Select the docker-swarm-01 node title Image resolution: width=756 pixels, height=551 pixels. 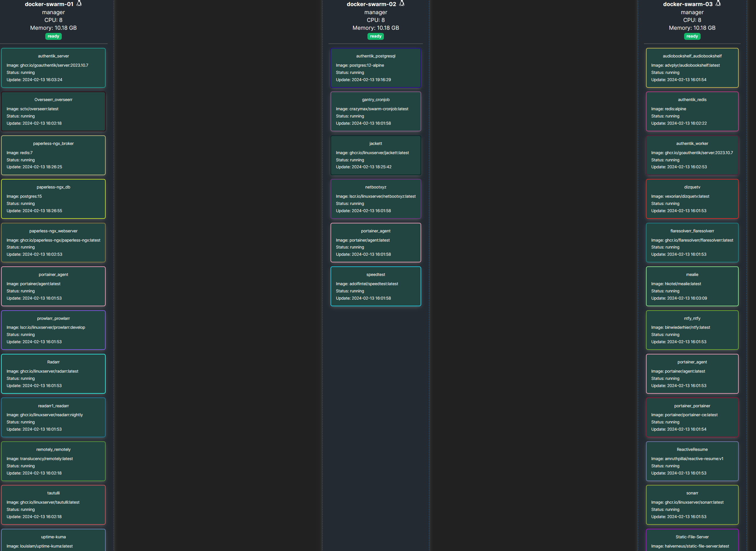[49, 4]
